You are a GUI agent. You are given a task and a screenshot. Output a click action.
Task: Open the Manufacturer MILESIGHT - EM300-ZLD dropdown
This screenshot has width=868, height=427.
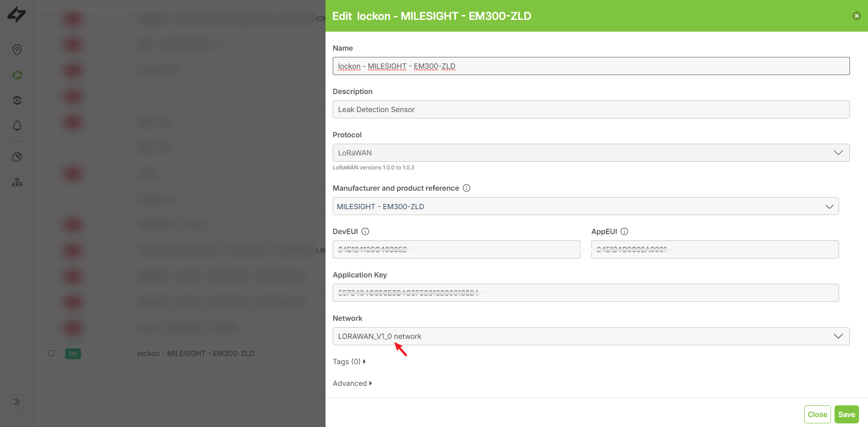[585, 206]
